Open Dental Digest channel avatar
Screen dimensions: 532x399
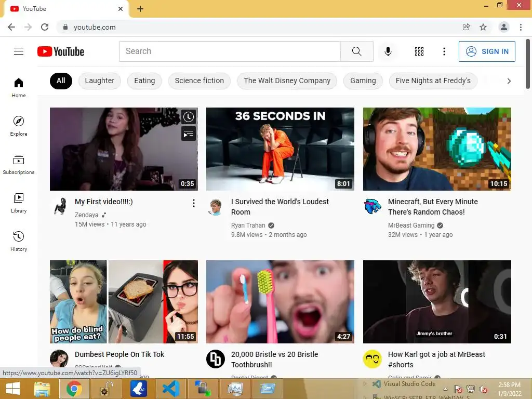click(216, 359)
